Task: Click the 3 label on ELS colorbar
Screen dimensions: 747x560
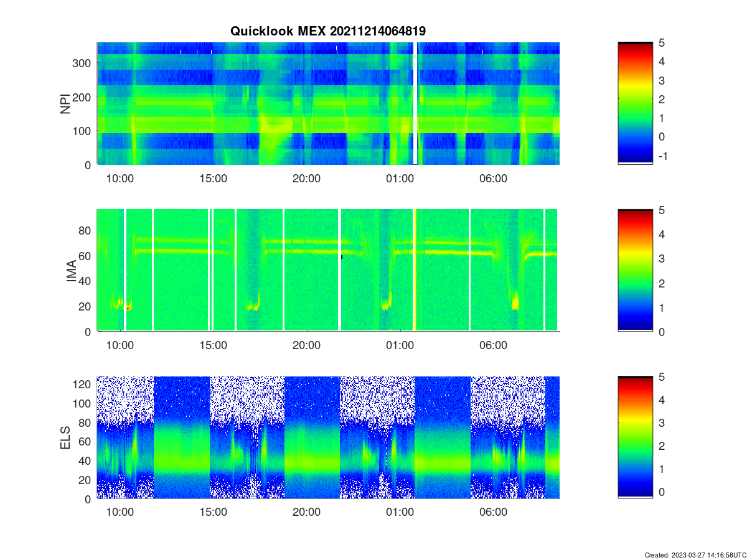Action: pyautogui.click(x=662, y=423)
